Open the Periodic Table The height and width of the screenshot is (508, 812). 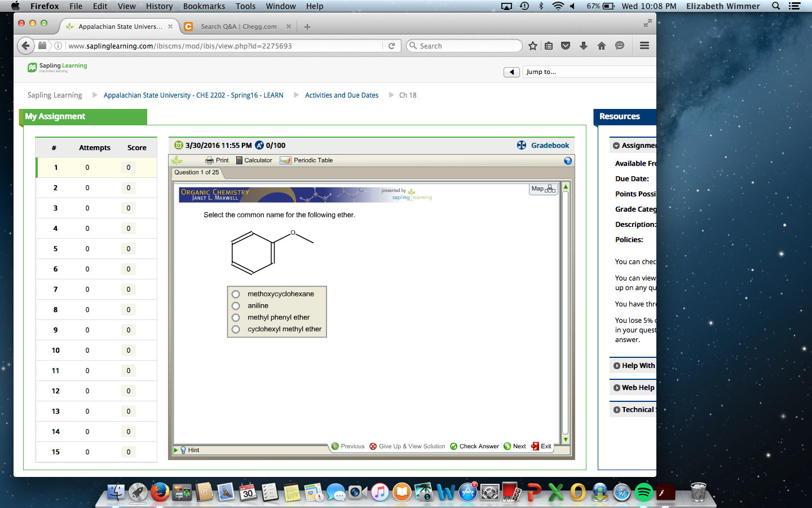tap(307, 160)
